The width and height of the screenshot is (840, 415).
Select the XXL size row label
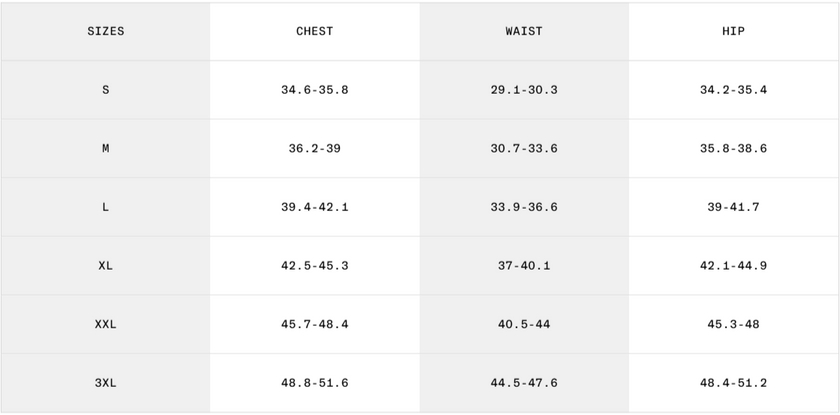(x=105, y=325)
